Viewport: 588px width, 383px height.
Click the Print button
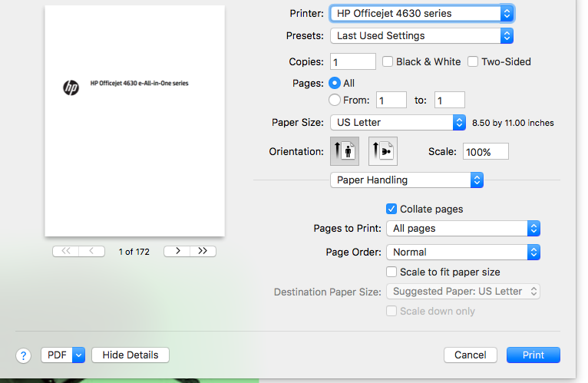click(533, 355)
